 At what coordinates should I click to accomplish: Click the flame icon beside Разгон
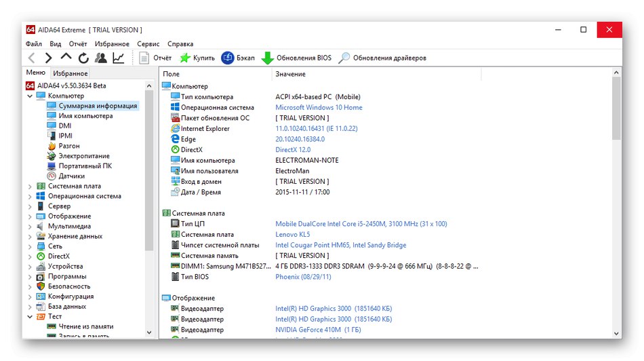(x=52, y=146)
